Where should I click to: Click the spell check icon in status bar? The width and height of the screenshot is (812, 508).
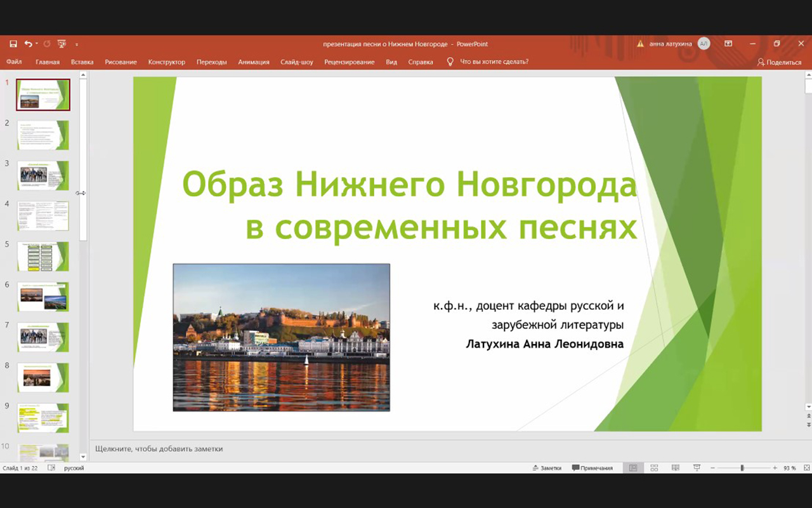point(51,468)
